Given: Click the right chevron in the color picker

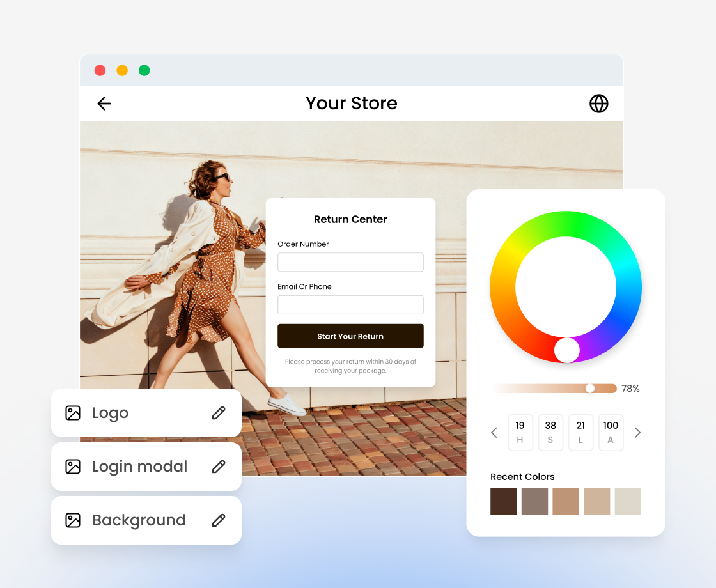Looking at the screenshot, I should coord(637,433).
